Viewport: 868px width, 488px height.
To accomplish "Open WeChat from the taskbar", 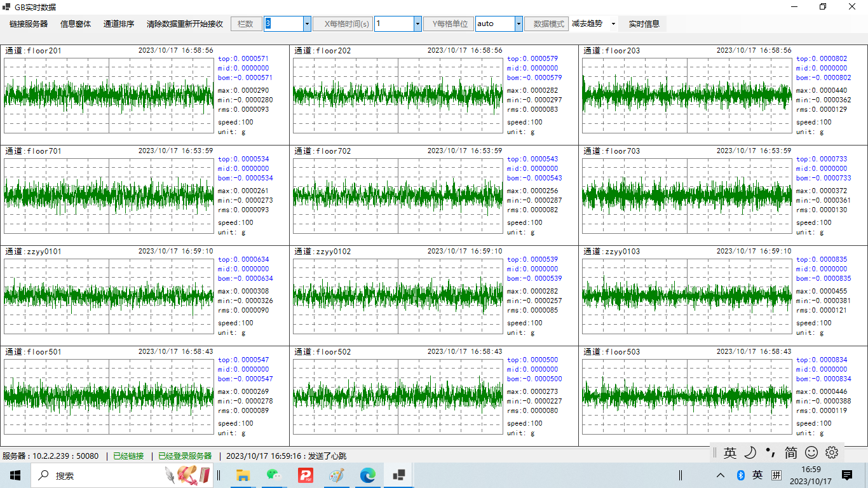I will click(274, 475).
